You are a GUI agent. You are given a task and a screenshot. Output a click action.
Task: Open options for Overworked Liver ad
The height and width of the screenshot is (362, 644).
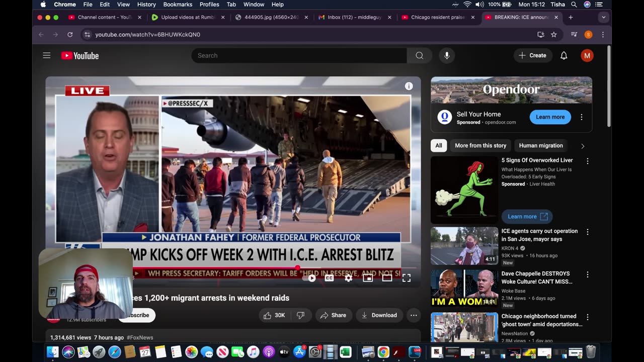click(x=587, y=161)
